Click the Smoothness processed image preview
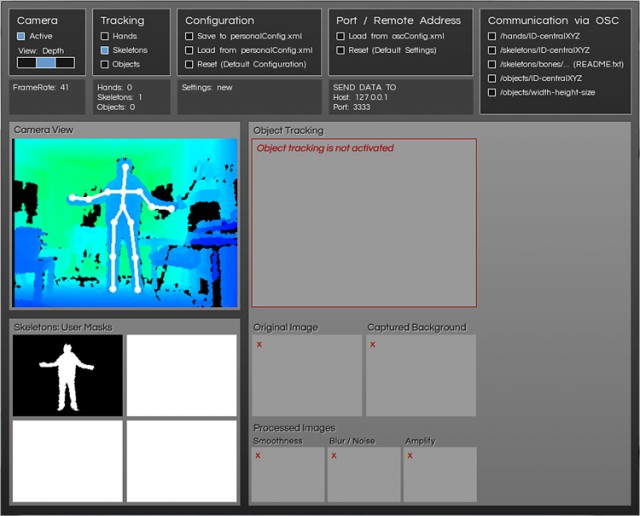640x516 pixels. coord(288,474)
